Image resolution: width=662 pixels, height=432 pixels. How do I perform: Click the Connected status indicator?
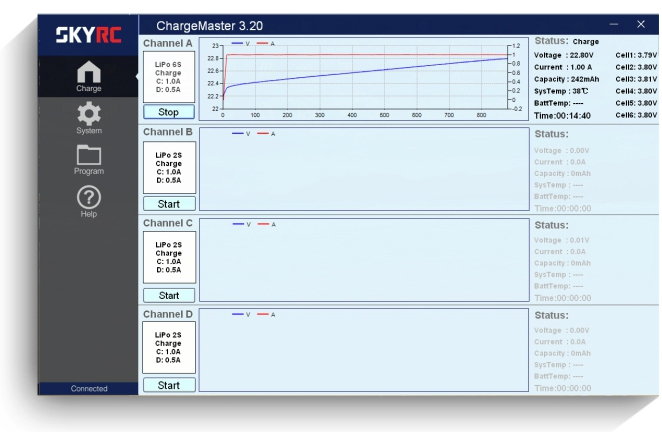89,389
